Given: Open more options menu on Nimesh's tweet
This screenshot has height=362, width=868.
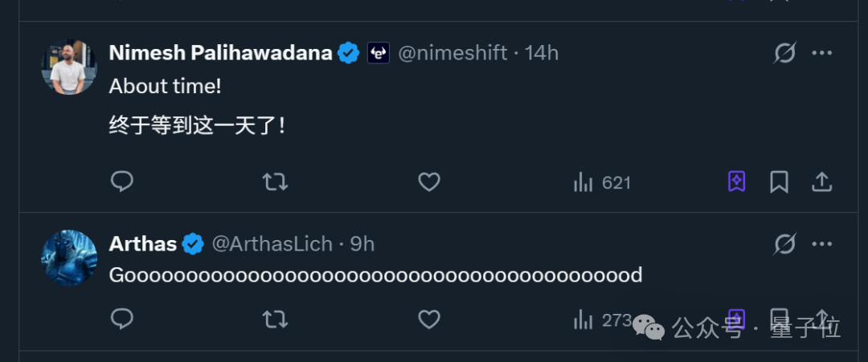Looking at the screenshot, I should pos(821,53).
